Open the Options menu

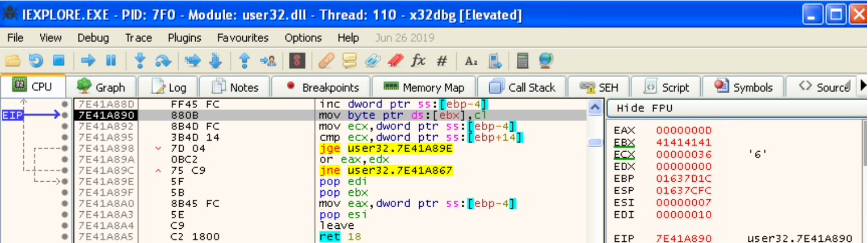(303, 38)
